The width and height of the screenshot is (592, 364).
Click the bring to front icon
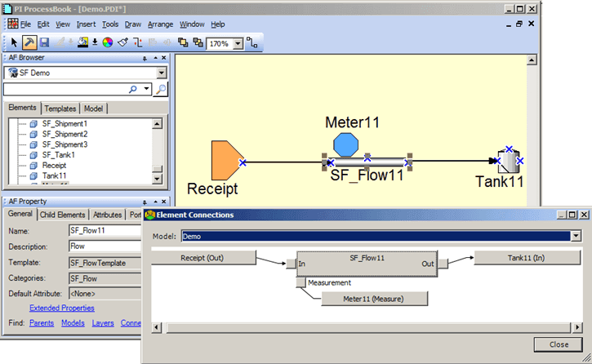tap(183, 42)
